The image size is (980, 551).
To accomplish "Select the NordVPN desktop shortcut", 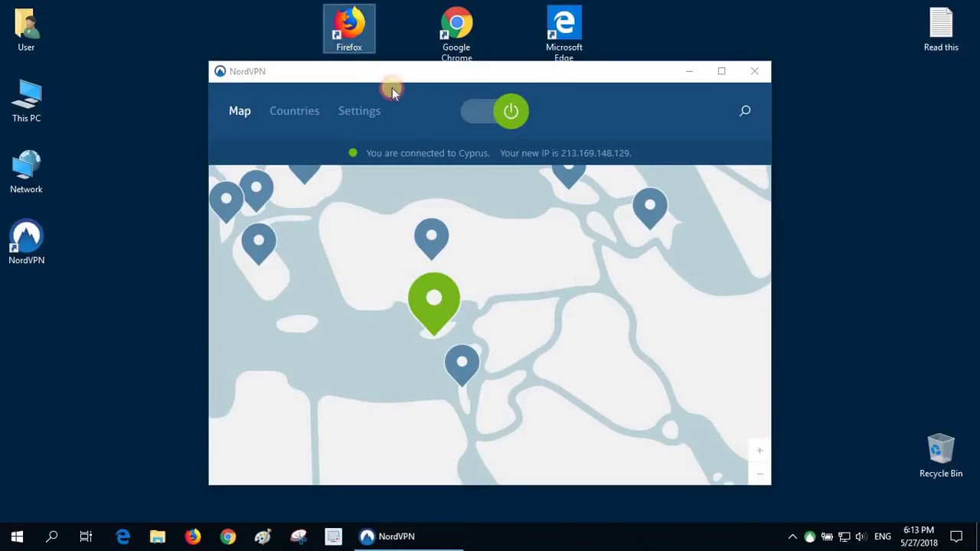I will pyautogui.click(x=26, y=243).
